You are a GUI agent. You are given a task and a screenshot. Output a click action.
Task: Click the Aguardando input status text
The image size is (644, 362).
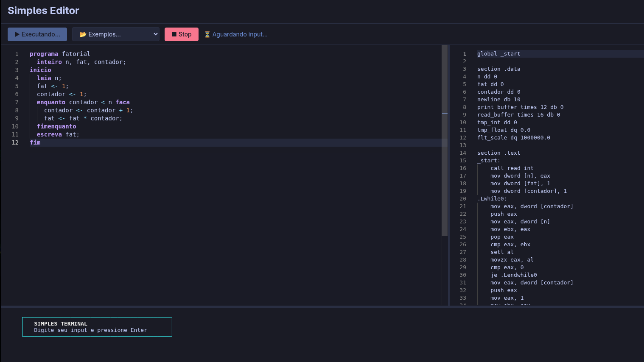tap(240, 34)
